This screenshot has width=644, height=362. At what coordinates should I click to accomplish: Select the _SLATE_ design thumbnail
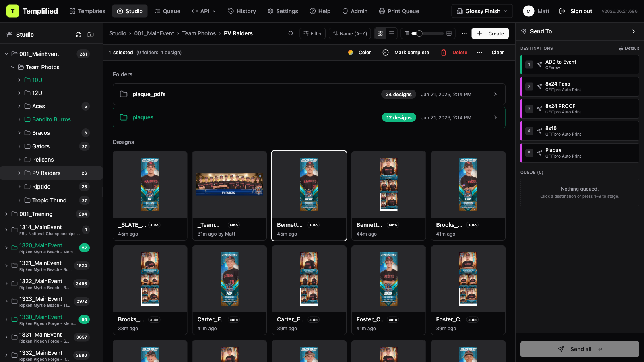point(150,185)
